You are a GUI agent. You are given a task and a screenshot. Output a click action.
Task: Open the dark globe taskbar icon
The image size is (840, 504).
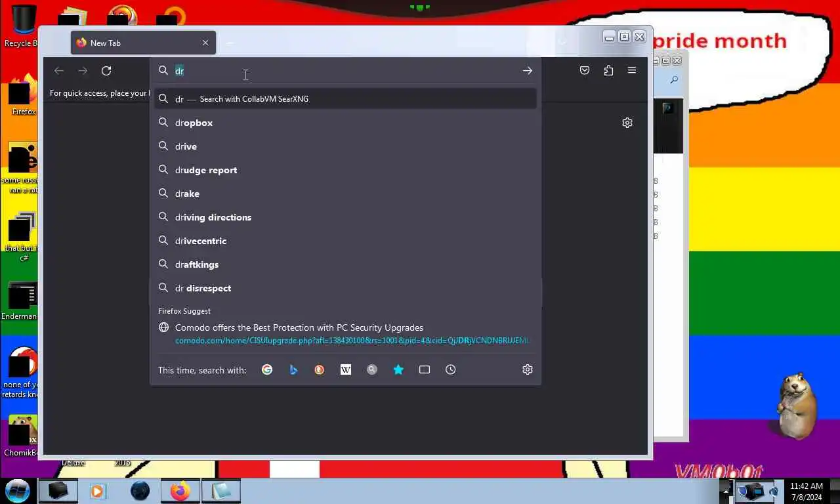140,490
